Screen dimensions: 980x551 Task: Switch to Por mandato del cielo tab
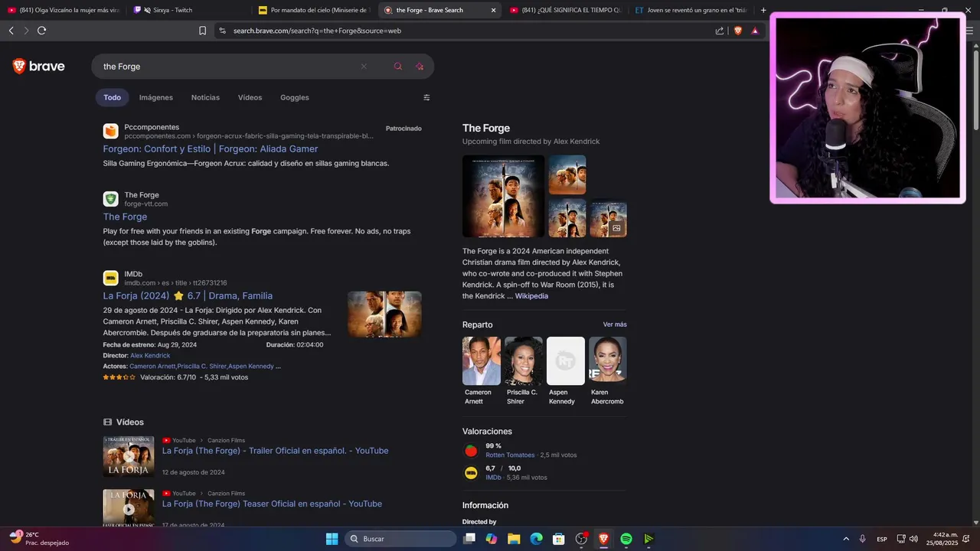coord(314,10)
